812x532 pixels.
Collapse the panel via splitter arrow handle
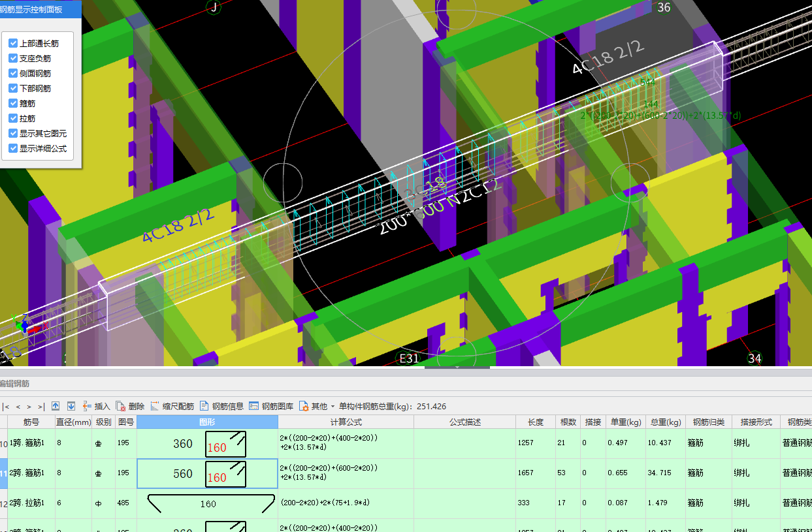click(457, 368)
